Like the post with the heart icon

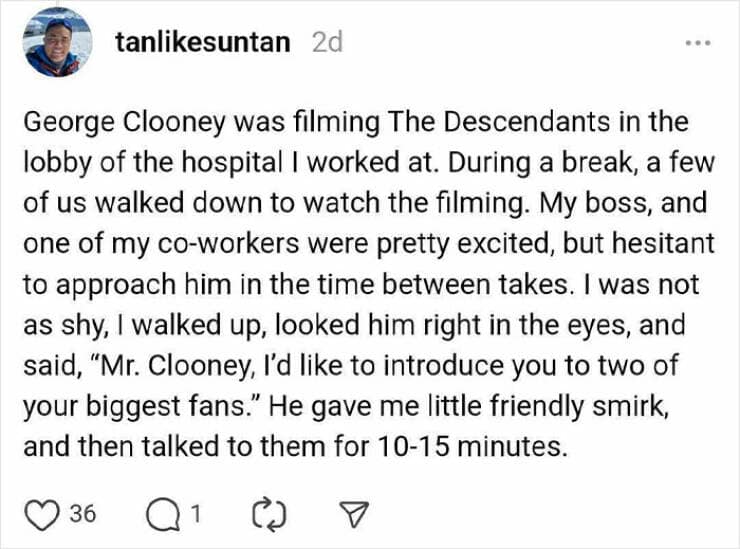(x=44, y=514)
